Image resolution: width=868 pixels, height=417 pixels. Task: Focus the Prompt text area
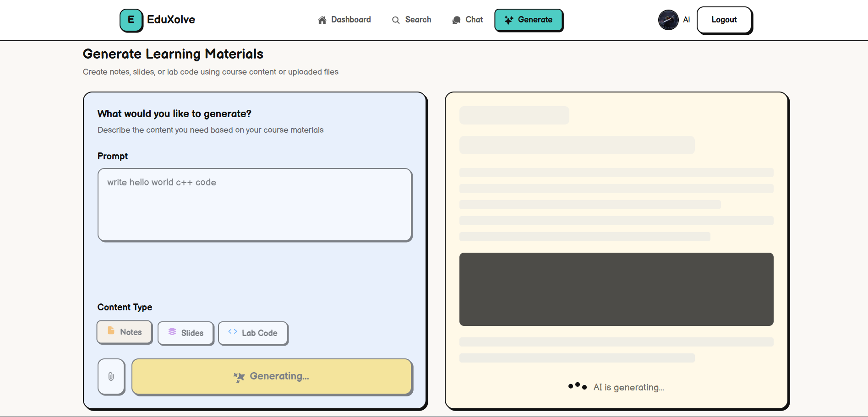[x=255, y=205]
